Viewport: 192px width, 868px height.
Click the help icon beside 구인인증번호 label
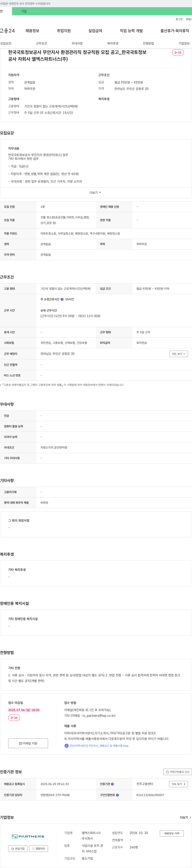coord(117,795)
